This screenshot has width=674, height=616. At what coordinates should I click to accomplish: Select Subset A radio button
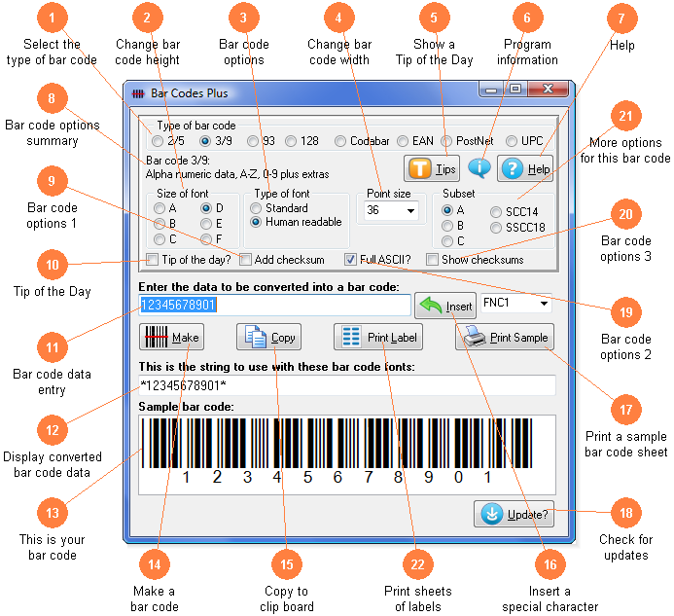(447, 210)
